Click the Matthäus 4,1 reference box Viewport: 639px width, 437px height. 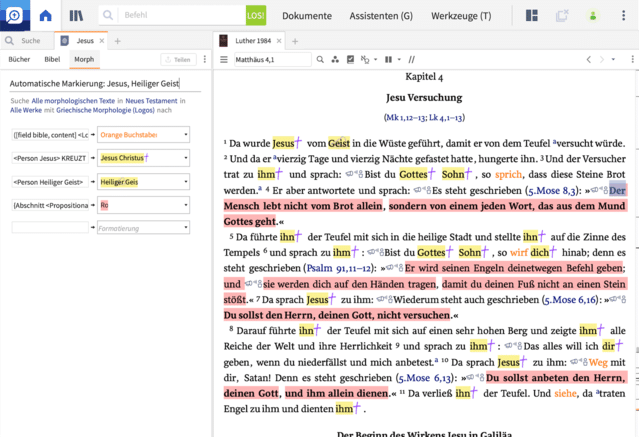[273, 60]
